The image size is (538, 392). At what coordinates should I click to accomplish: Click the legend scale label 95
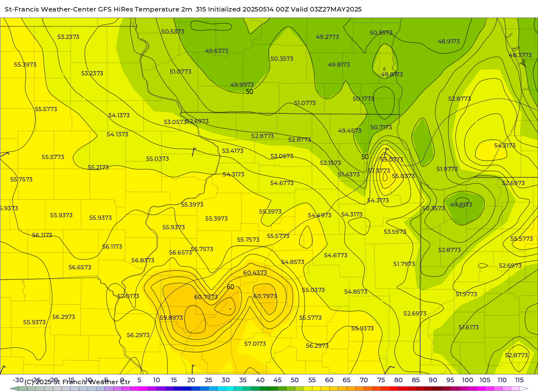click(x=450, y=380)
